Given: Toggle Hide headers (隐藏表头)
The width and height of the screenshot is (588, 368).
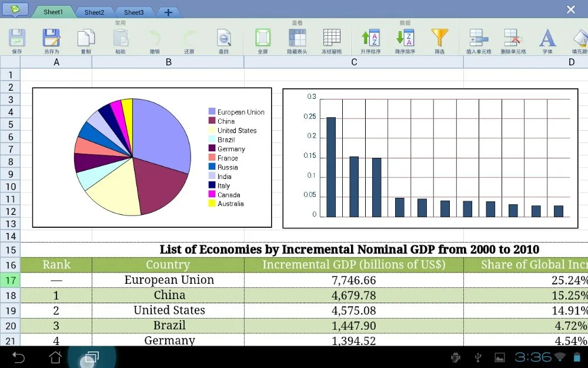Looking at the screenshot, I should (297, 38).
